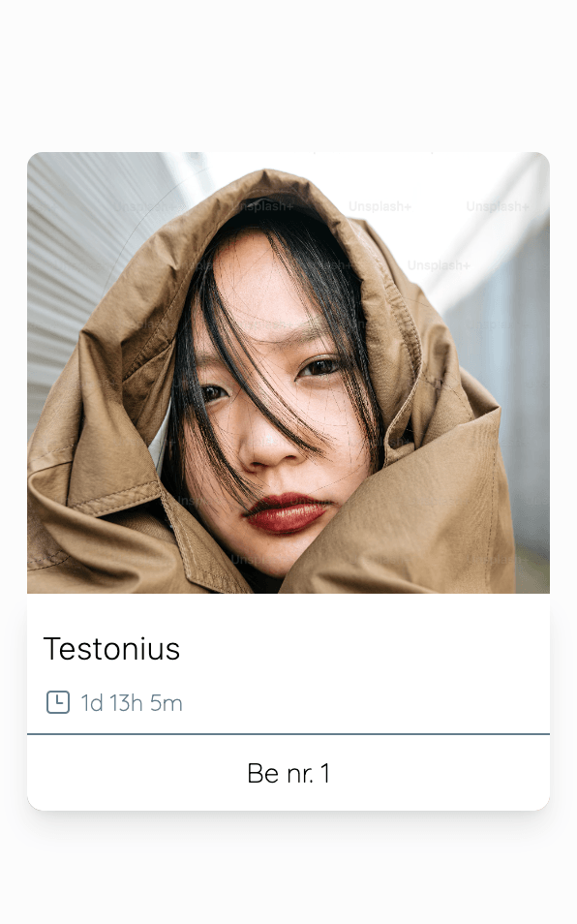Click the "nr. 1" text in the bottom button
The image size is (577, 924).
click(308, 773)
